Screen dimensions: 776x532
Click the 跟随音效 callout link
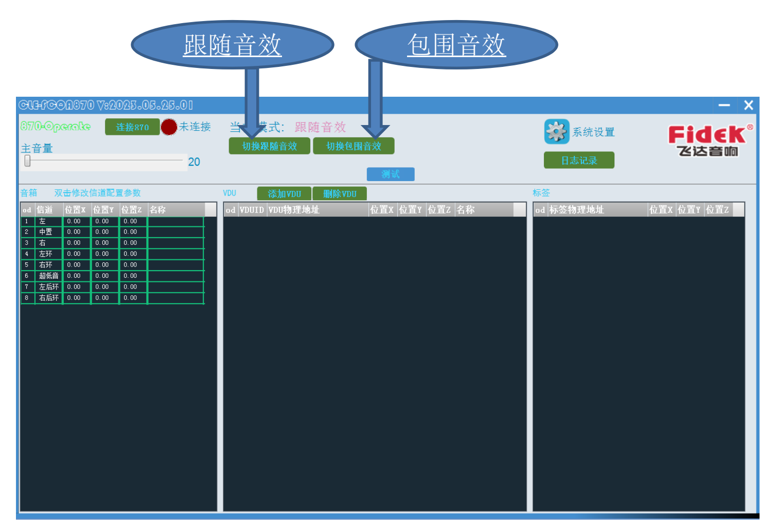click(233, 45)
